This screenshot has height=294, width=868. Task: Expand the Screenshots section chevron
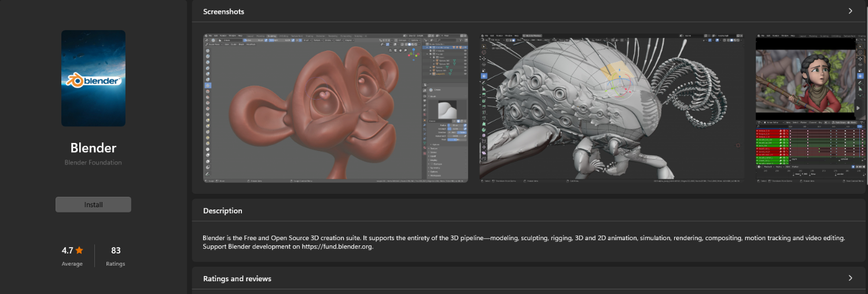point(850,11)
